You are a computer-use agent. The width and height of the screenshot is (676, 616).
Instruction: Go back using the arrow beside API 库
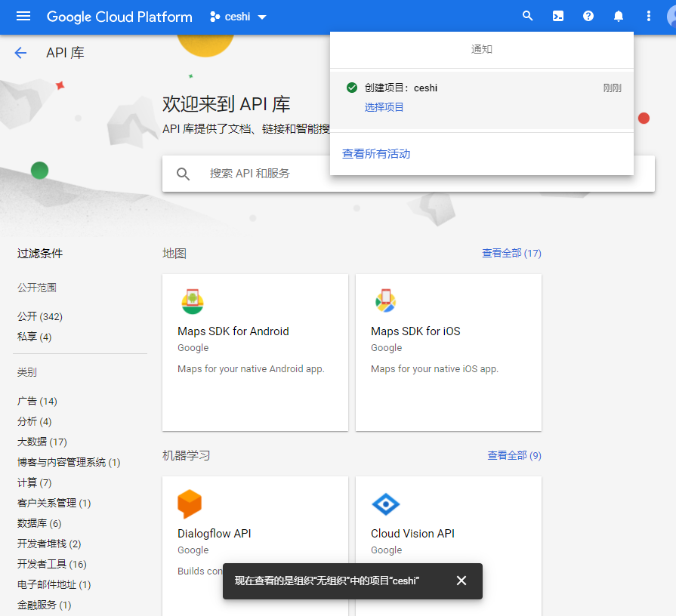[20, 53]
